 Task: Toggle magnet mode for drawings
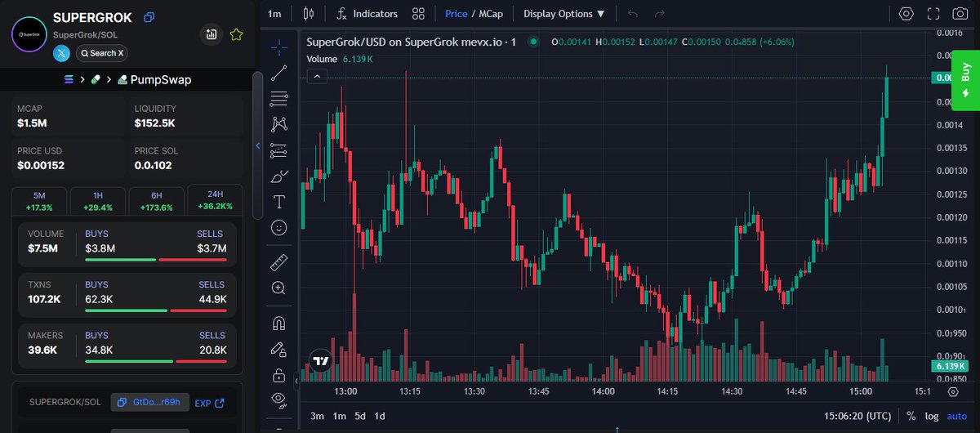[279, 323]
